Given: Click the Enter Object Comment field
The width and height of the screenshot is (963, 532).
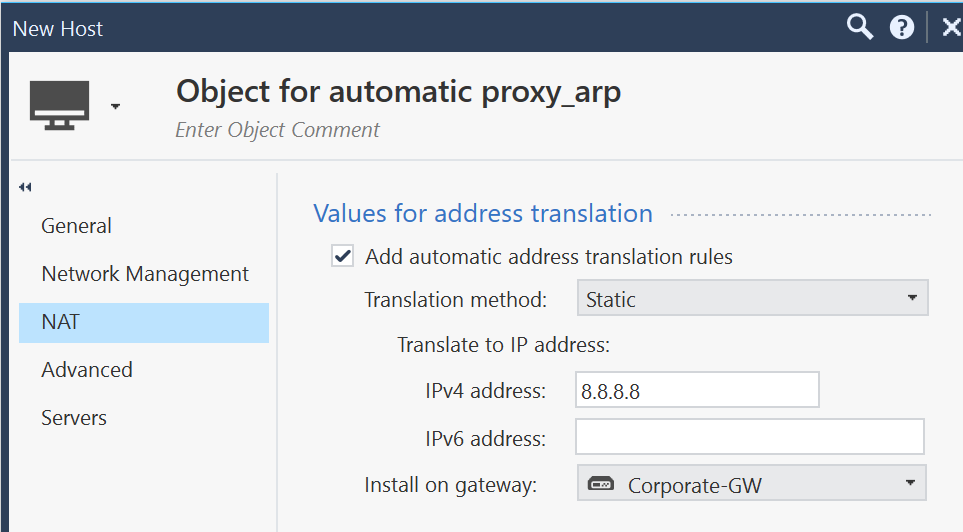Looking at the screenshot, I should [x=277, y=130].
